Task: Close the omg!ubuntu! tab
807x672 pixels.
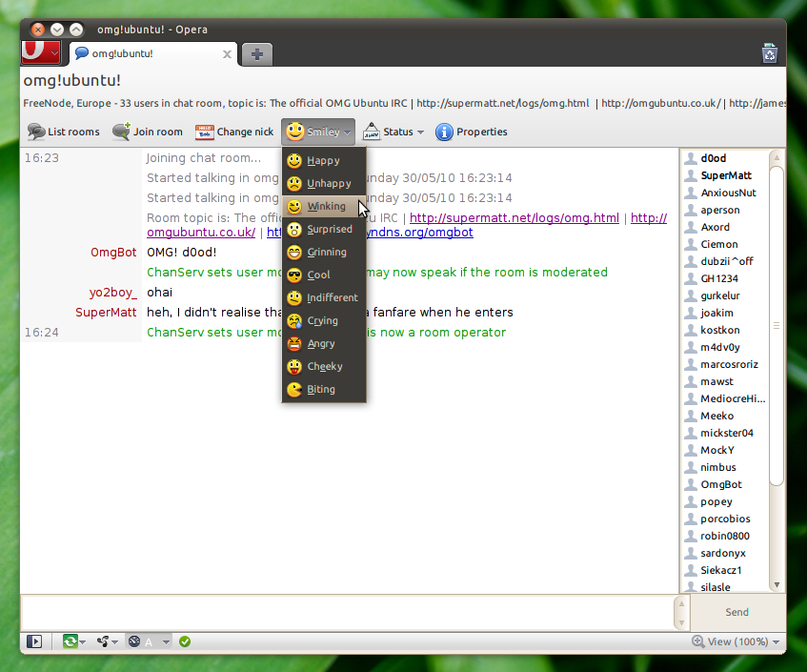Action: pos(227,54)
